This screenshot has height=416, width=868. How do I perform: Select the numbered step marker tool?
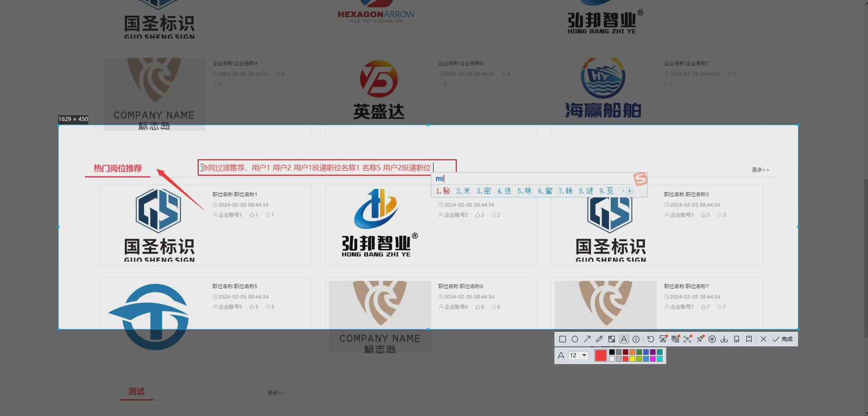[x=636, y=339]
